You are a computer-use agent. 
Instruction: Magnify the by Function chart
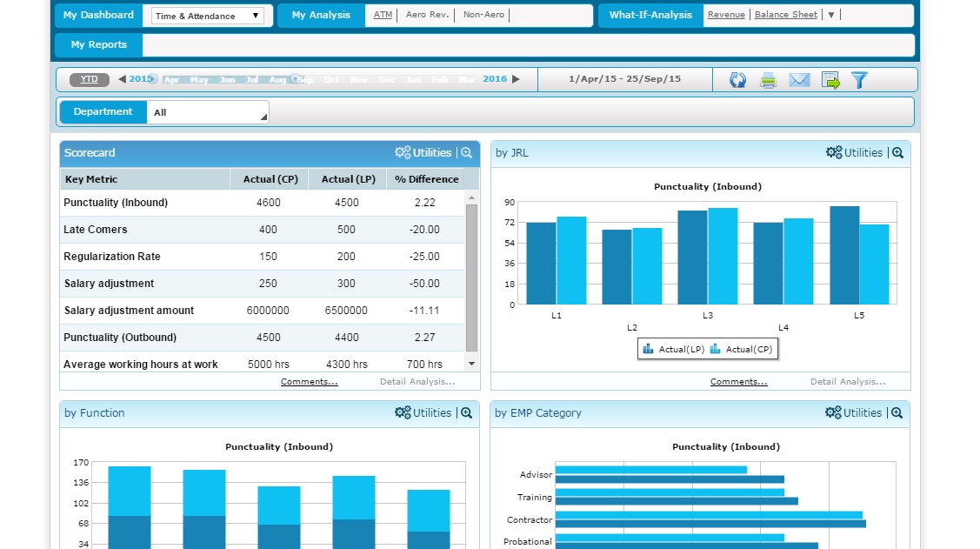pyautogui.click(x=466, y=412)
